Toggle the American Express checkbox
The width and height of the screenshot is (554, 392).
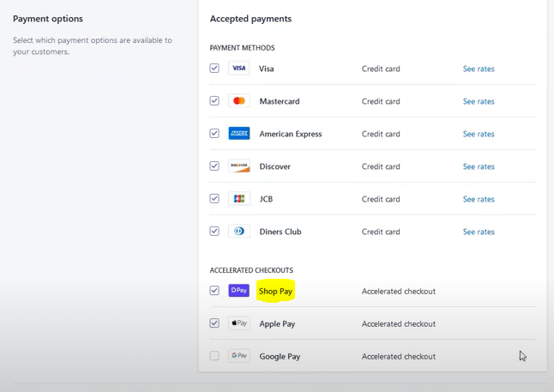point(214,133)
